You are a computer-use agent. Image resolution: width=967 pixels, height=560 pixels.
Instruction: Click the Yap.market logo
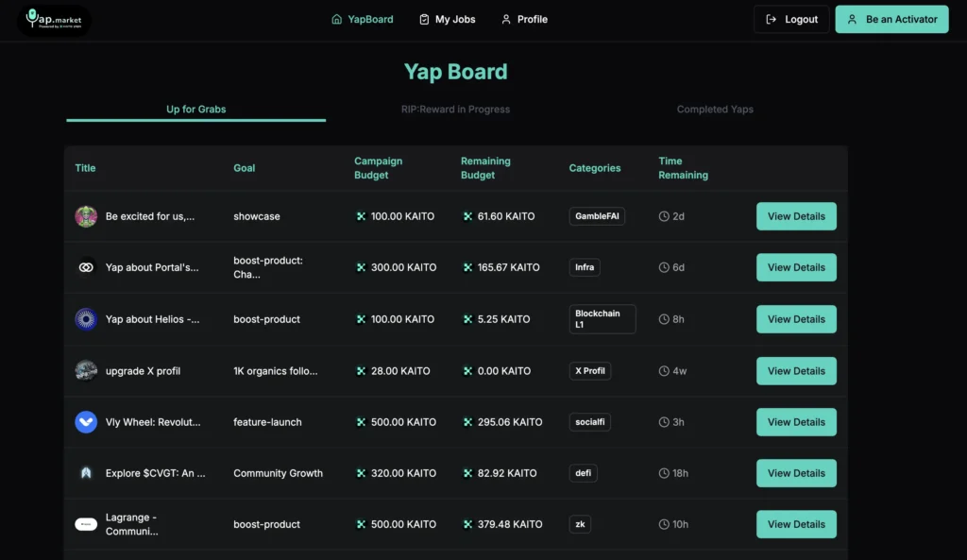pos(54,20)
